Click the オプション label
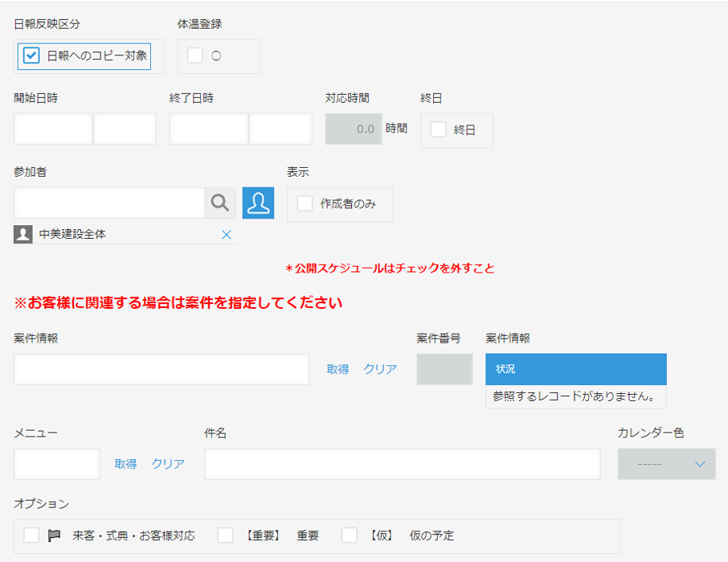Screen dimensions: 728x562 (41, 504)
